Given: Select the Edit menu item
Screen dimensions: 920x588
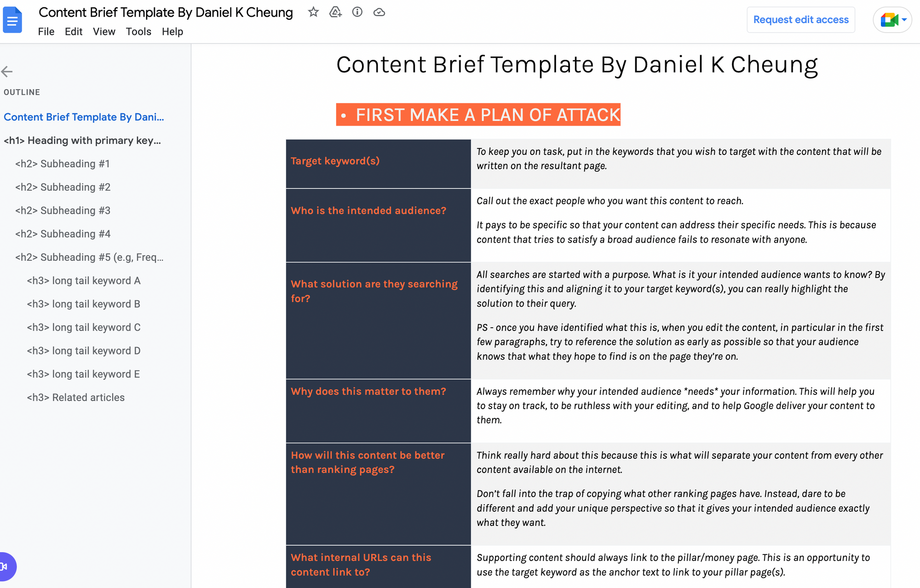Looking at the screenshot, I should [x=73, y=32].
